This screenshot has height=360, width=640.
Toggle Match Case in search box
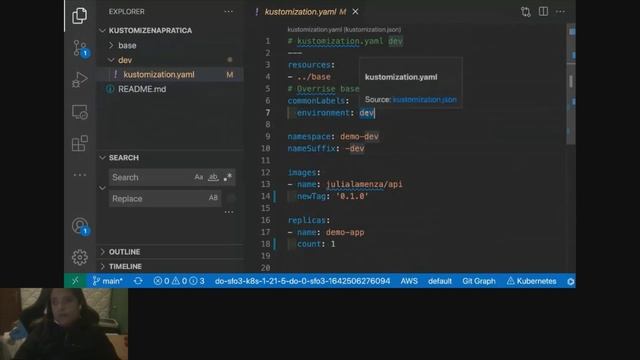point(199,177)
